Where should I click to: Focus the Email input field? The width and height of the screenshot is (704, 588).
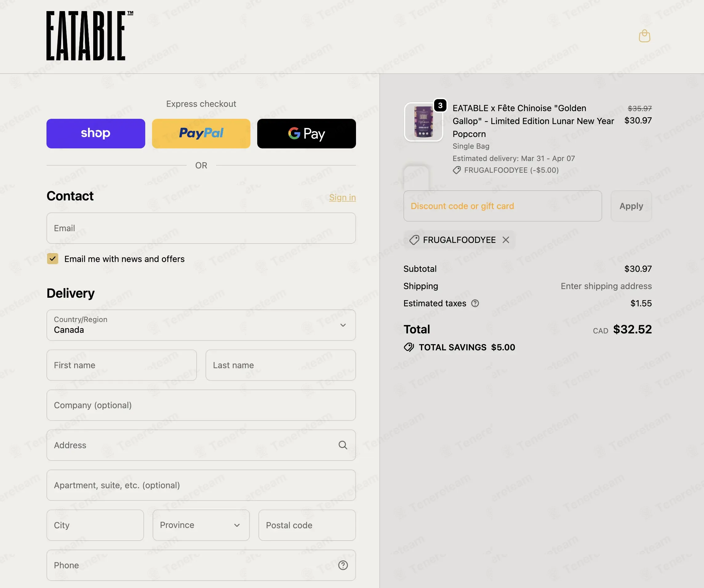[x=201, y=228]
